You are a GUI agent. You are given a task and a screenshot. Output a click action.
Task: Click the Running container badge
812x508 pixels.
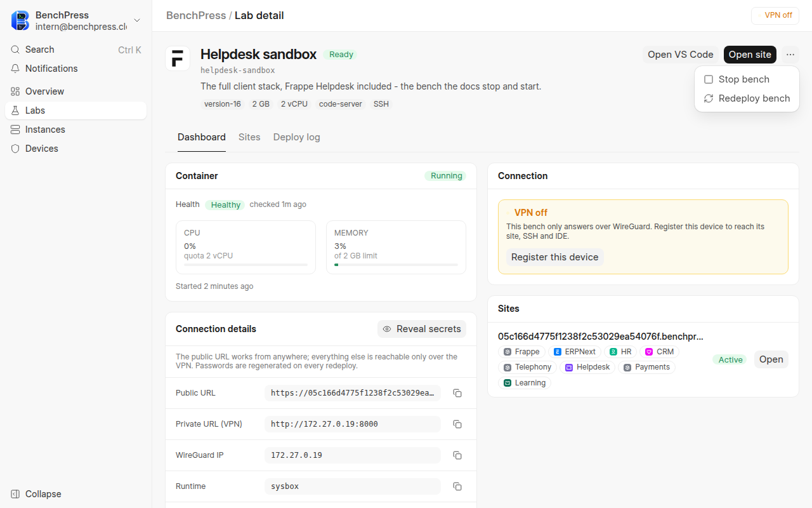[x=445, y=176]
